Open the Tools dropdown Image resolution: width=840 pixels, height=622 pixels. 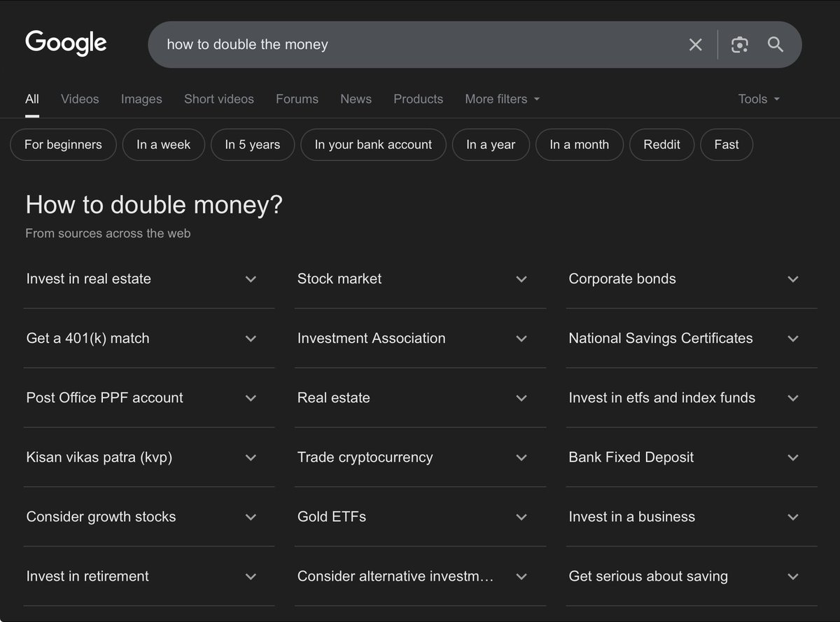759,99
